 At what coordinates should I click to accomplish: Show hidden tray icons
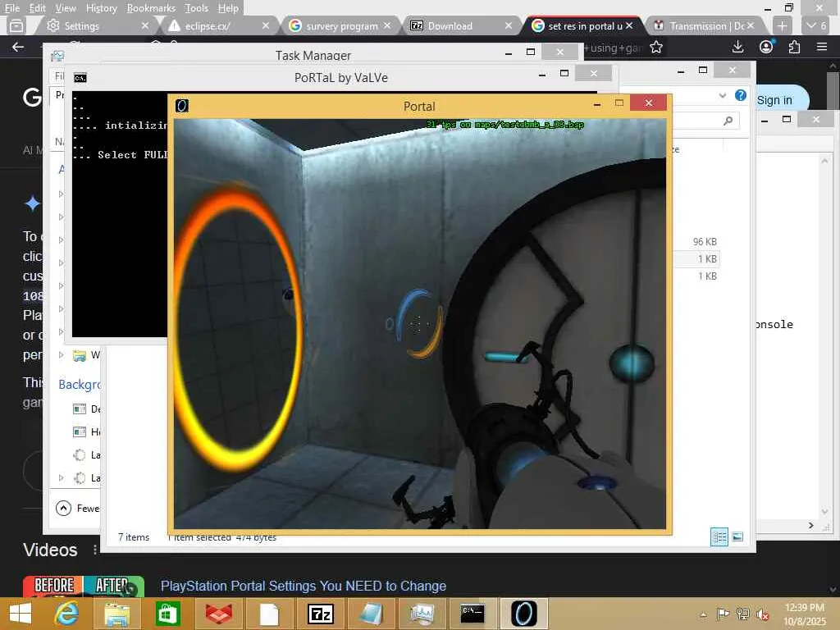tap(703, 614)
